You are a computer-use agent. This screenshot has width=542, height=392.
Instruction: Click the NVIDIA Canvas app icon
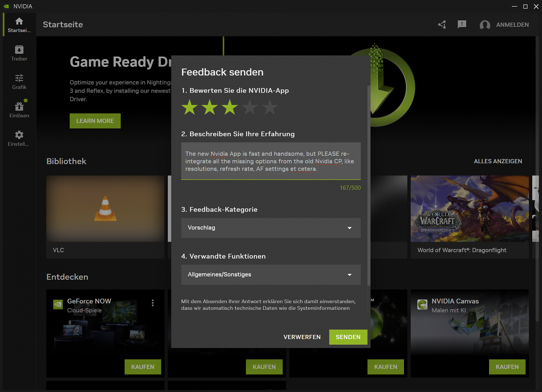(422, 304)
